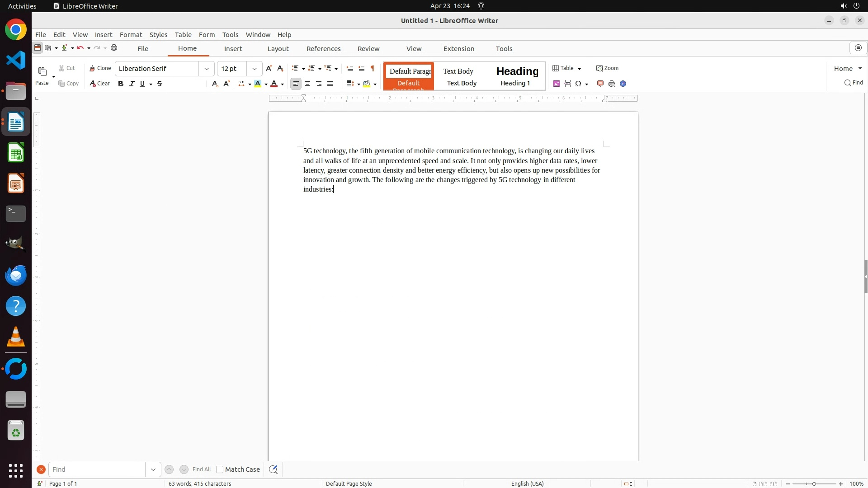Open the Format menu

(131, 35)
